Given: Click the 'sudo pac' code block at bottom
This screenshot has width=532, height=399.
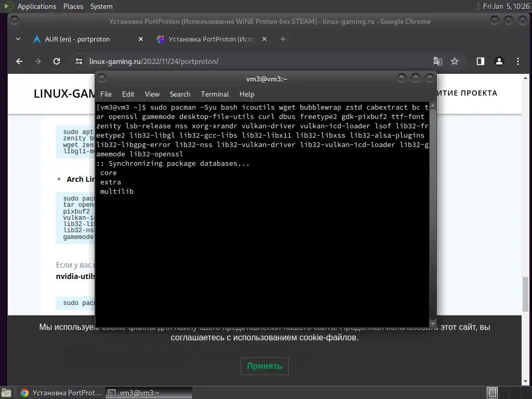Looking at the screenshot, I should (x=76, y=303).
